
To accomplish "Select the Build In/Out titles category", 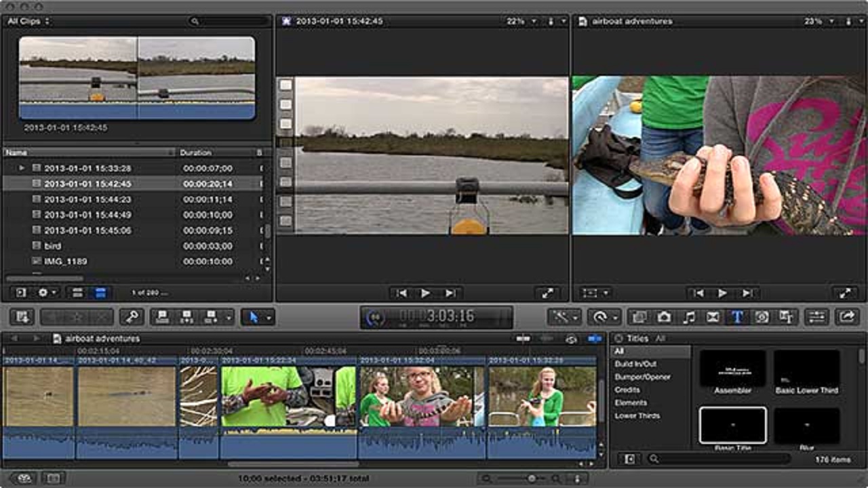I will pyautogui.click(x=635, y=364).
